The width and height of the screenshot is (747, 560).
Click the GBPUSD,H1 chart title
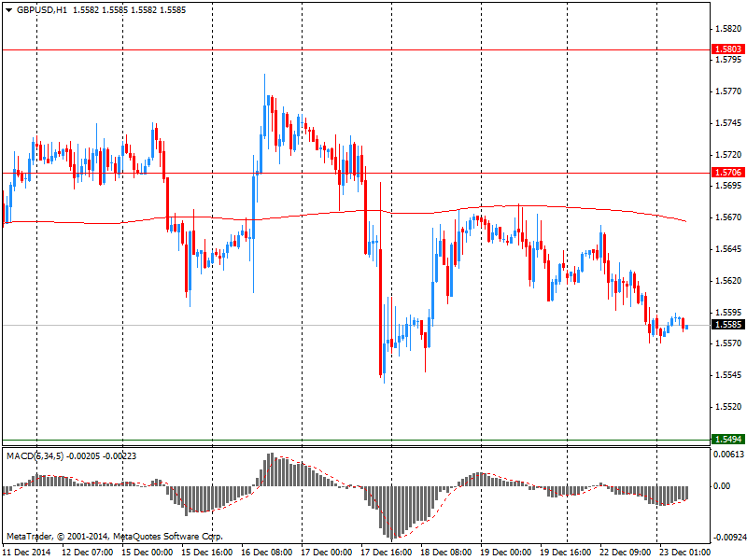pyautogui.click(x=42, y=10)
